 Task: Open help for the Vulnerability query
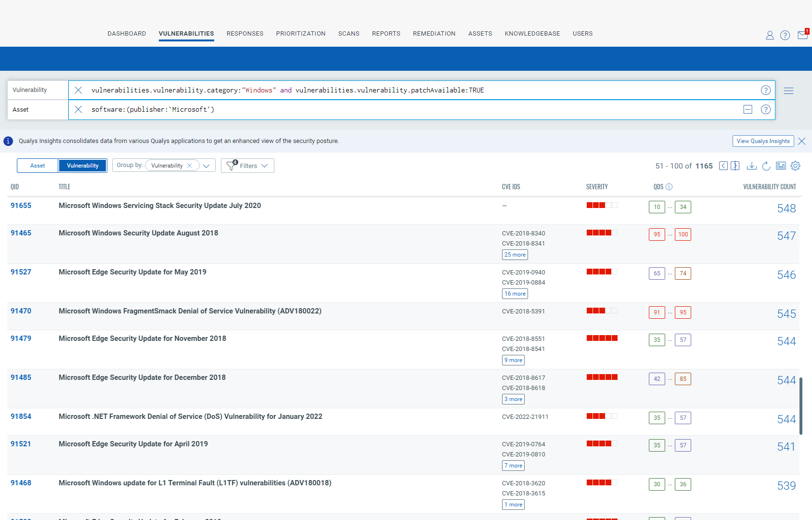click(x=766, y=90)
